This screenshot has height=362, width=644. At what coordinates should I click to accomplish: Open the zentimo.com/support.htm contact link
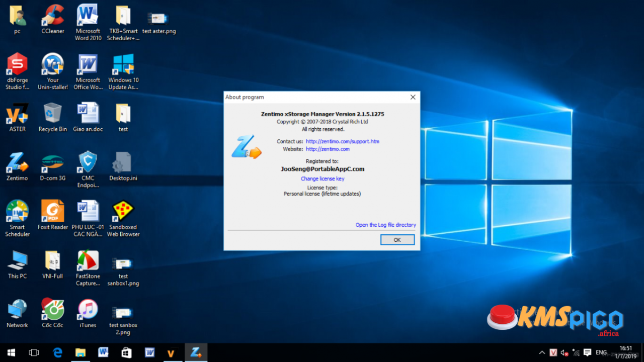click(343, 142)
